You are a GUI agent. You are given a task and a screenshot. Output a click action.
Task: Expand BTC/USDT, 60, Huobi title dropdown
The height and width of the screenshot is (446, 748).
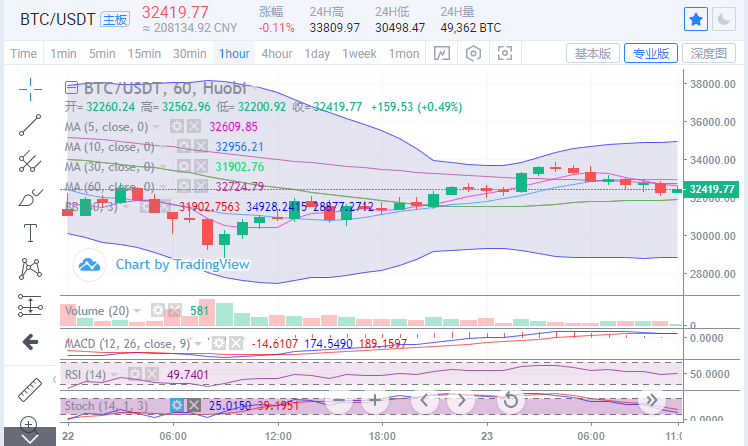coord(256,88)
